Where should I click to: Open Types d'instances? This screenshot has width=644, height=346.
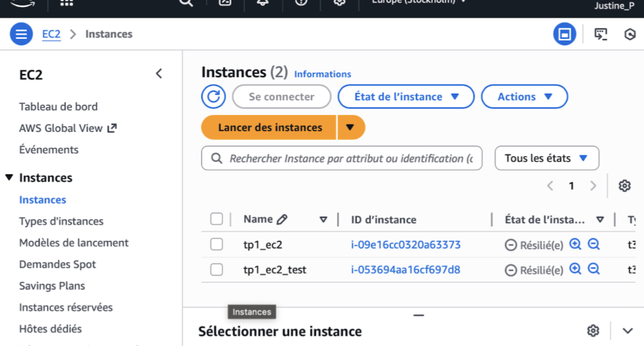pyautogui.click(x=61, y=221)
